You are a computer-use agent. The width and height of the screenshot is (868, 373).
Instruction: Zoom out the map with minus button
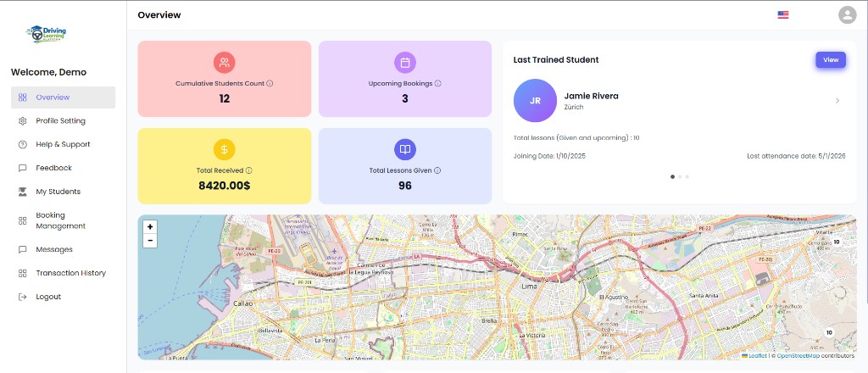(x=150, y=241)
